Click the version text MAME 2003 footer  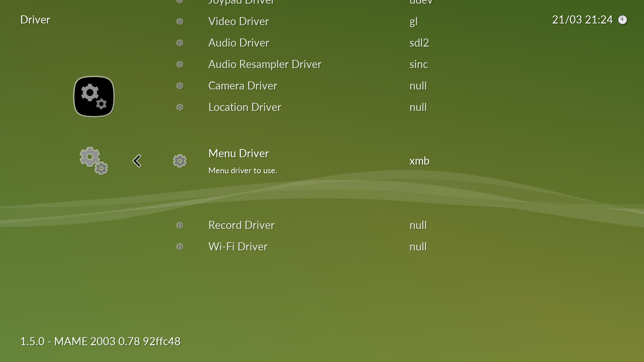(100, 341)
